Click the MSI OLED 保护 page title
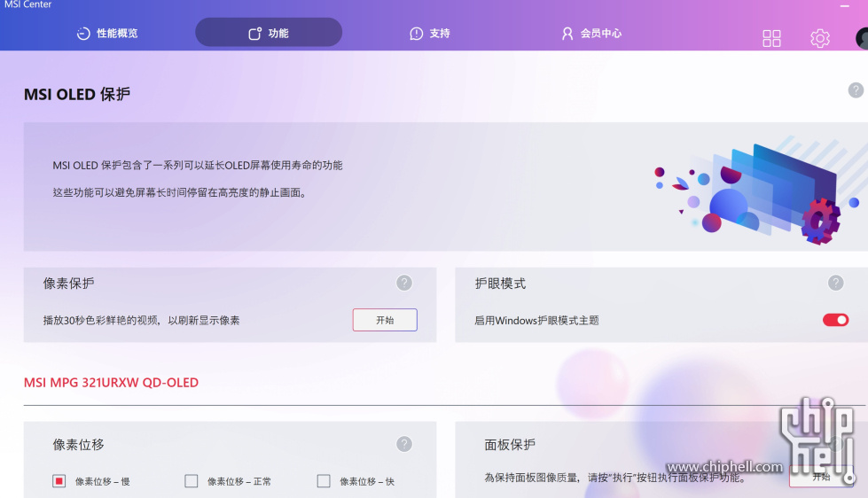Screen dimensions: 868x498 (77, 94)
